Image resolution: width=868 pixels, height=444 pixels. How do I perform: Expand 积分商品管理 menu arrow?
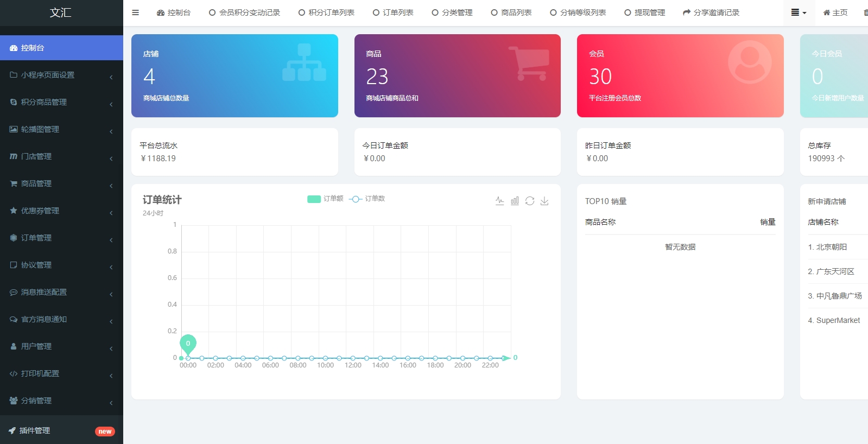tap(111, 104)
